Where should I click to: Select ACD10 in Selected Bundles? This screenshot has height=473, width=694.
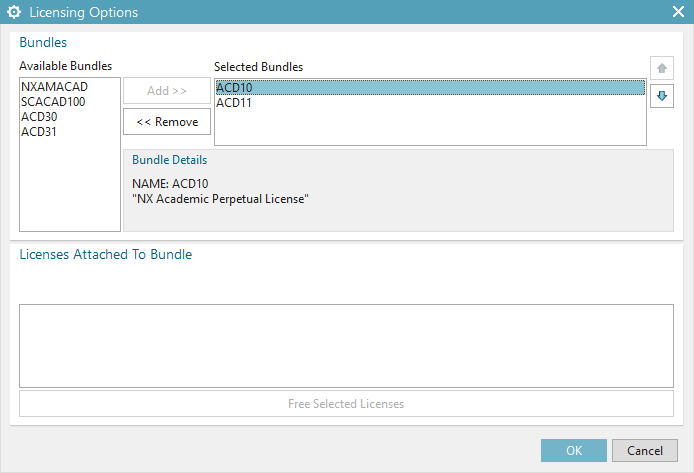234,88
